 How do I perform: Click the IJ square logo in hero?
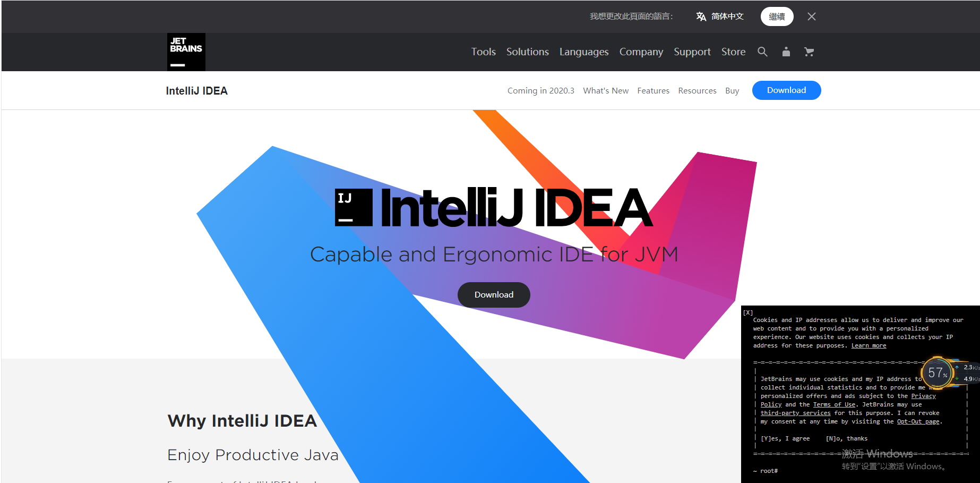click(x=354, y=208)
